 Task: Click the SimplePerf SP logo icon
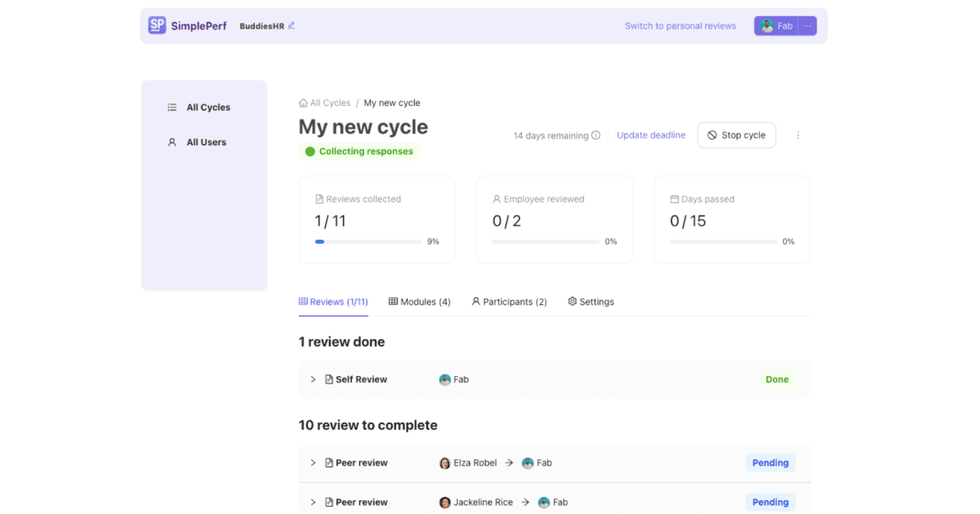pos(157,25)
